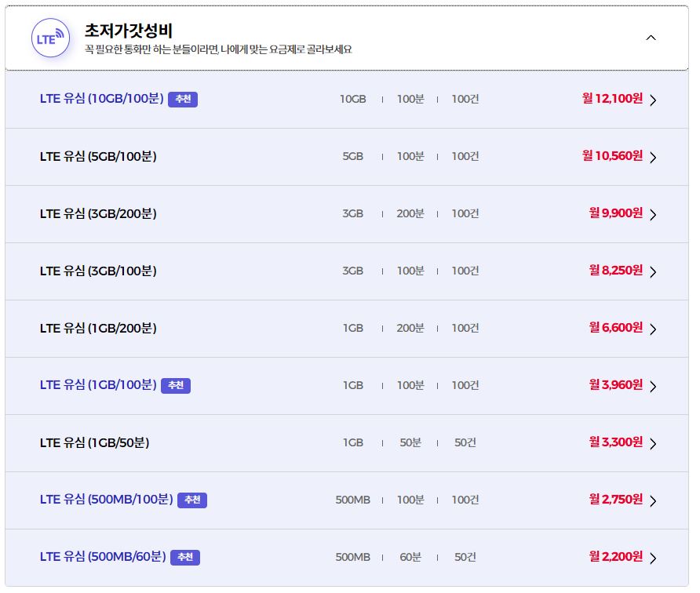Image resolution: width=700 pixels, height=593 pixels.
Task: Open LTE 유심 (10GB/100분) plan link
Action: click(x=102, y=99)
